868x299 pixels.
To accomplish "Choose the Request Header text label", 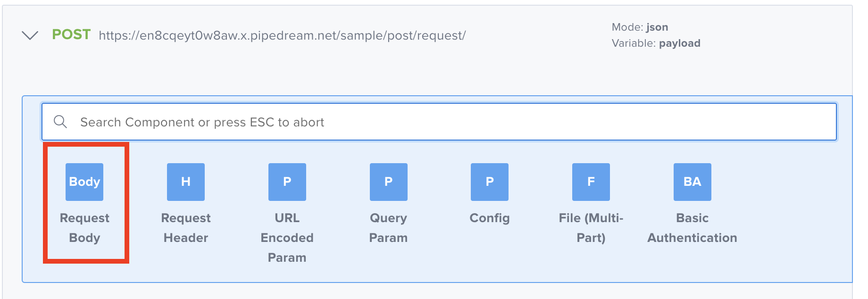I will click(x=186, y=228).
